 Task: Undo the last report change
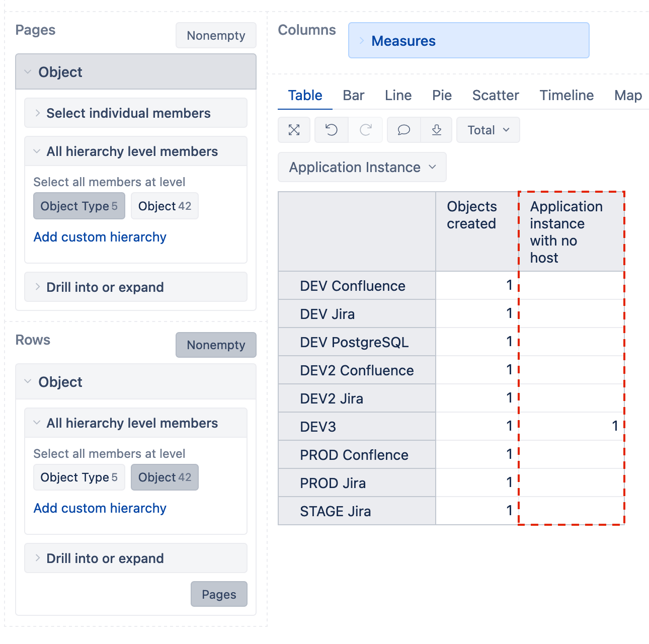pyautogui.click(x=332, y=130)
